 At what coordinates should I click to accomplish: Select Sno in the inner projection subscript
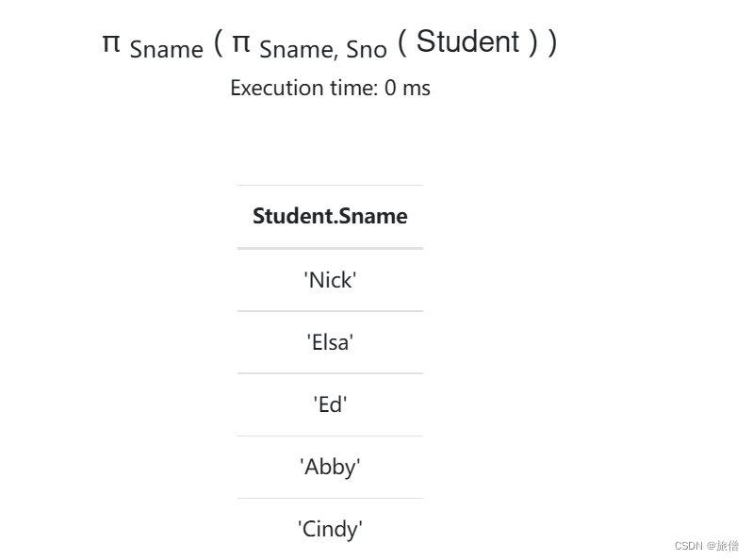367,49
